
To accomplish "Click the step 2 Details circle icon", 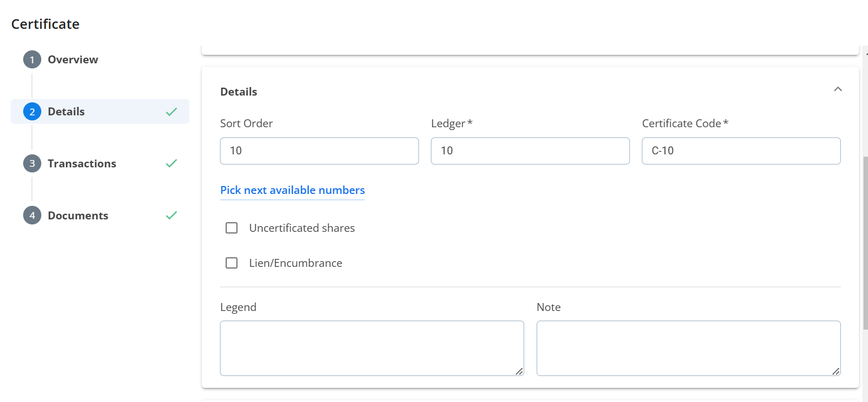I will (32, 112).
